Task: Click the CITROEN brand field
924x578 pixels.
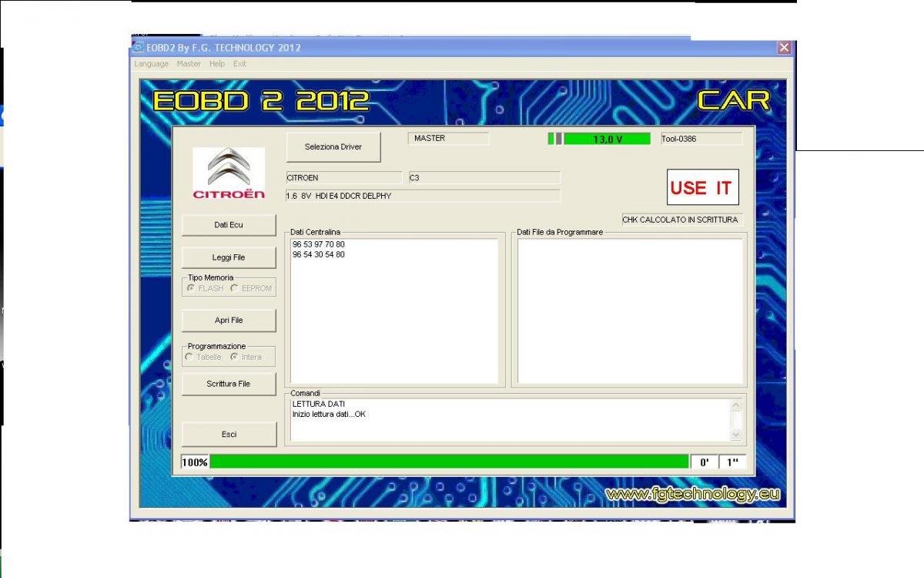Action: [x=343, y=178]
